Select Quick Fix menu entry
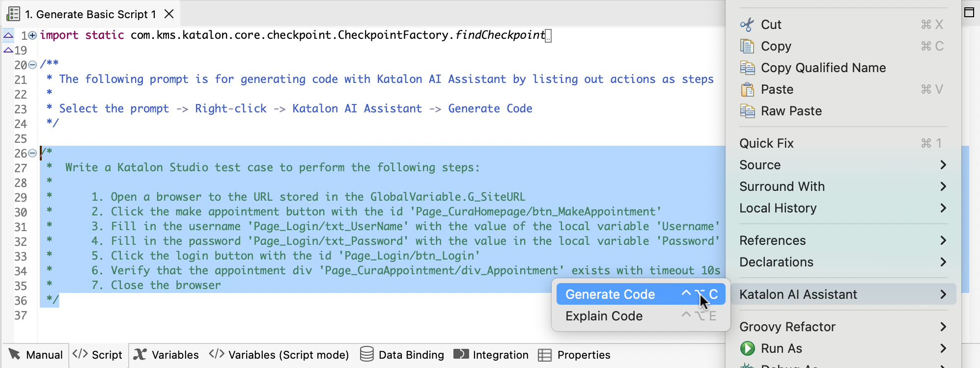This screenshot has width=980, height=368. point(843,143)
